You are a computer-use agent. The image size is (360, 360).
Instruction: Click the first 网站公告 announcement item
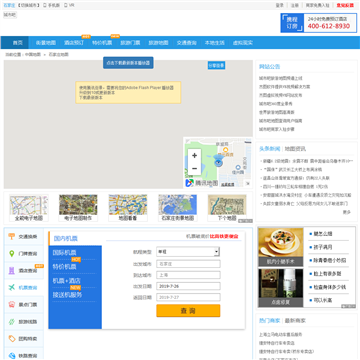tap(281, 78)
